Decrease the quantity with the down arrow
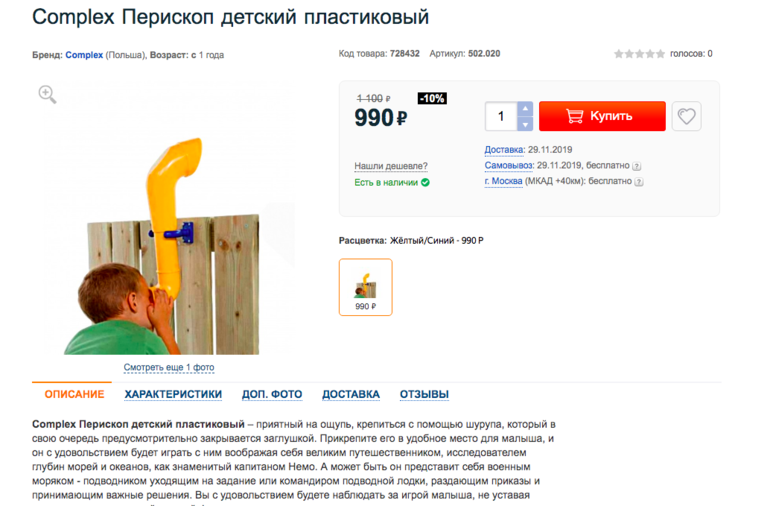This screenshot has width=770, height=506. click(525, 124)
